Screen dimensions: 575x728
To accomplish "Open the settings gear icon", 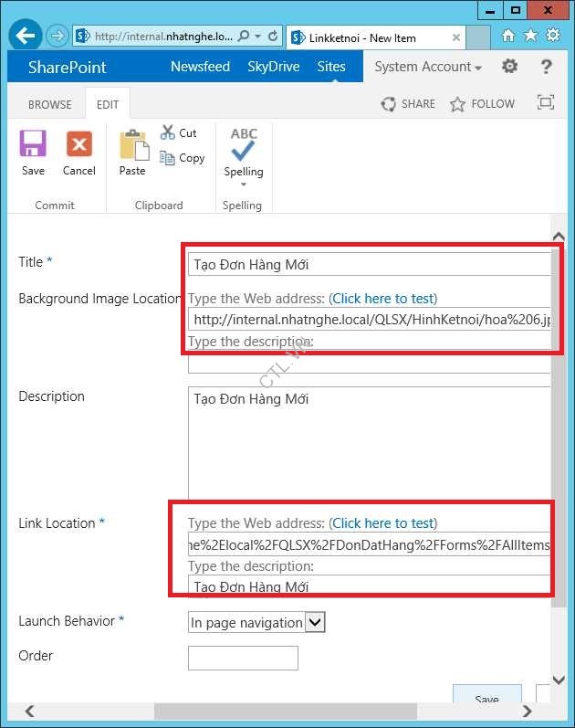I will pos(510,67).
